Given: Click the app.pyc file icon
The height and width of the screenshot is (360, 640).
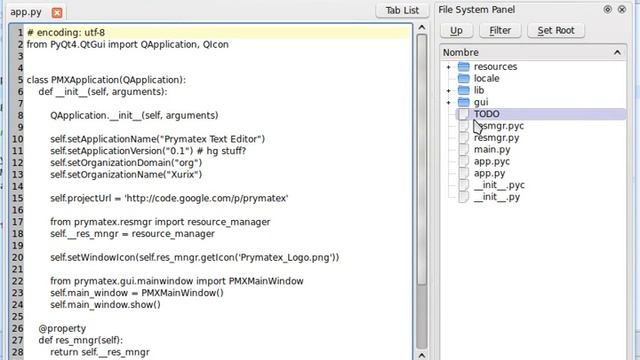Looking at the screenshot, I should click(x=463, y=161).
